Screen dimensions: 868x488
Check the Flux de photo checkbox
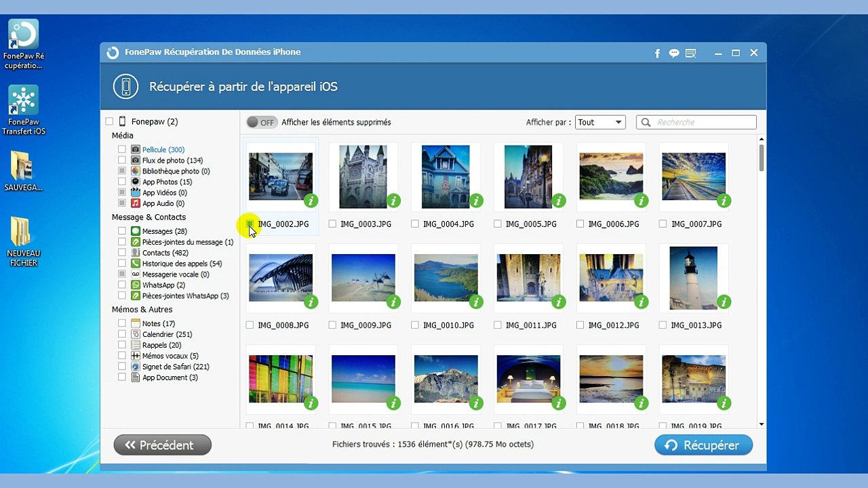(122, 161)
